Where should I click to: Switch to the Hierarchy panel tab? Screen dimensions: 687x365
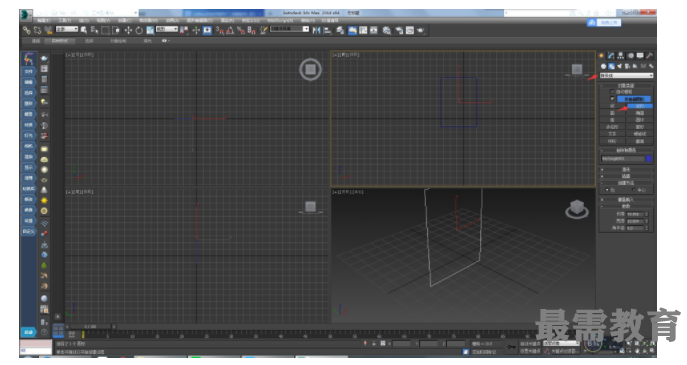[621, 56]
